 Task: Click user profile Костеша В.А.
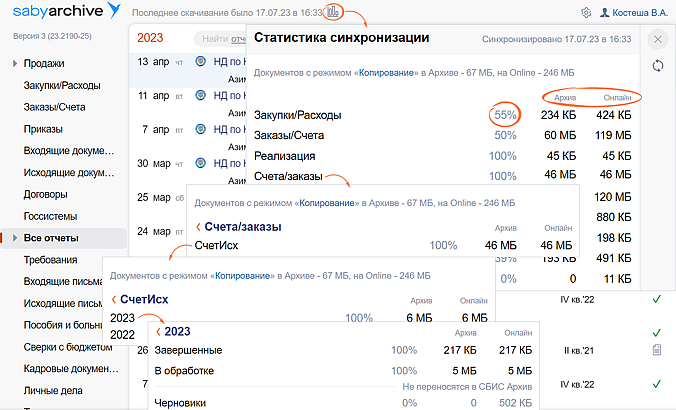632,13
